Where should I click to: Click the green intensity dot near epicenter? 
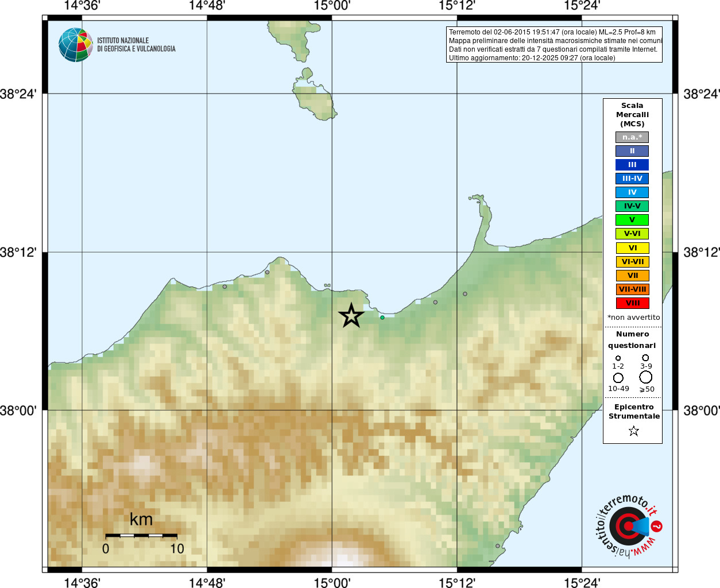[x=382, y=317]
